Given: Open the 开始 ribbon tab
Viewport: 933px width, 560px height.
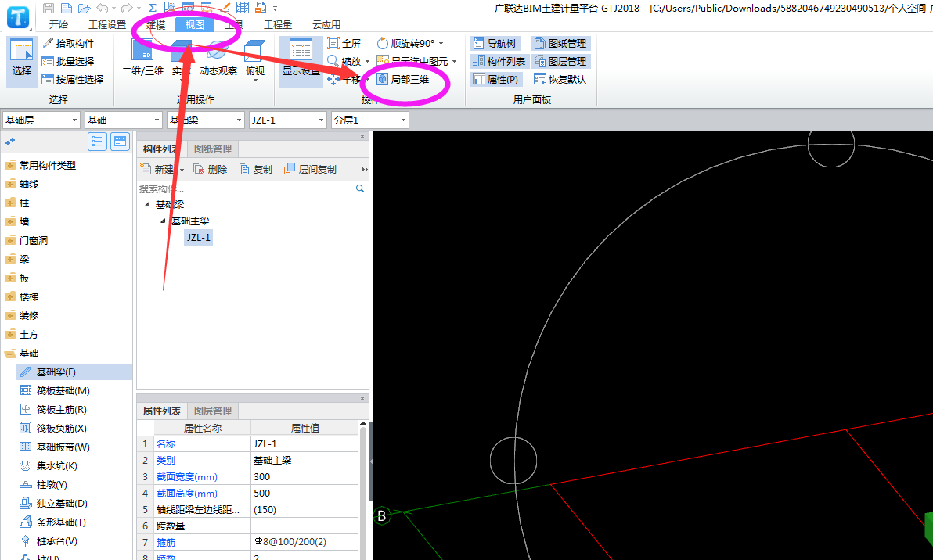Looking at the screenshot, I should point(58,24).
